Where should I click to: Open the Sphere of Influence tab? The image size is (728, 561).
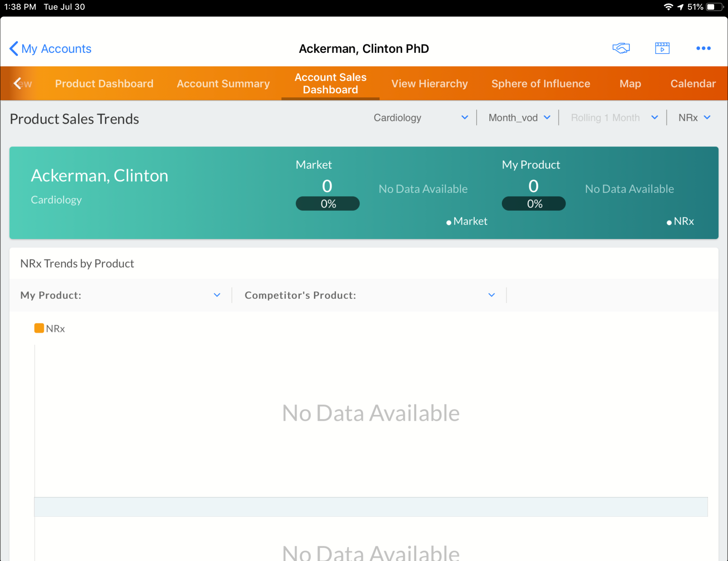(540, 84)
